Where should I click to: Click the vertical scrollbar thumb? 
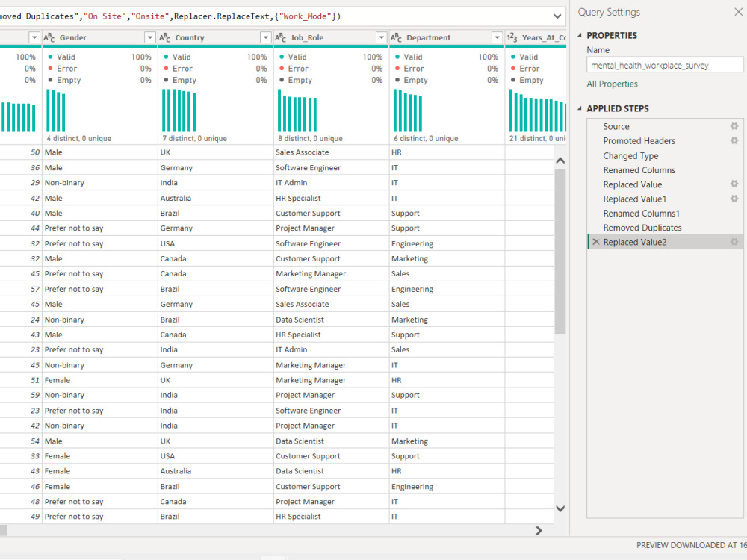[x=560, y=251]
